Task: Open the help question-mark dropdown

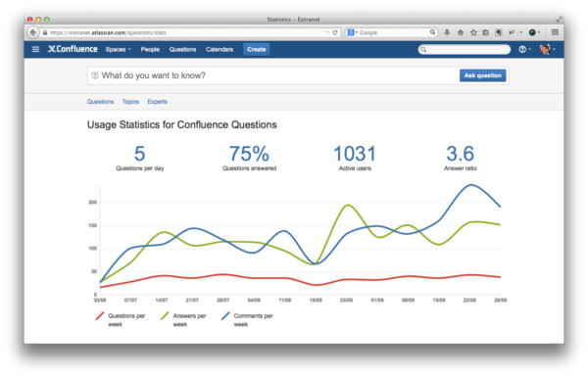Action: pos(524,49)
